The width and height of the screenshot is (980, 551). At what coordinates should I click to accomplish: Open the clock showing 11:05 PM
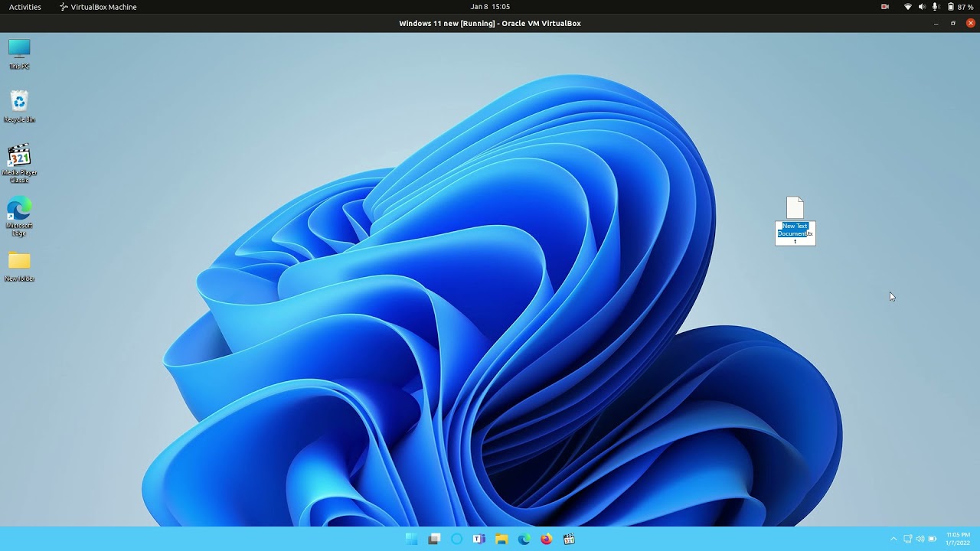(x=958, y=539)
